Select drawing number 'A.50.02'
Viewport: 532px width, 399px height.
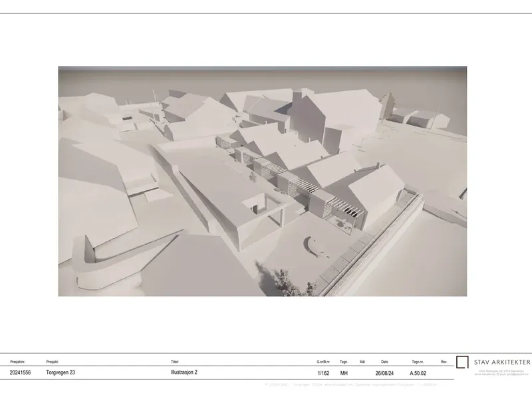(418, 373)
